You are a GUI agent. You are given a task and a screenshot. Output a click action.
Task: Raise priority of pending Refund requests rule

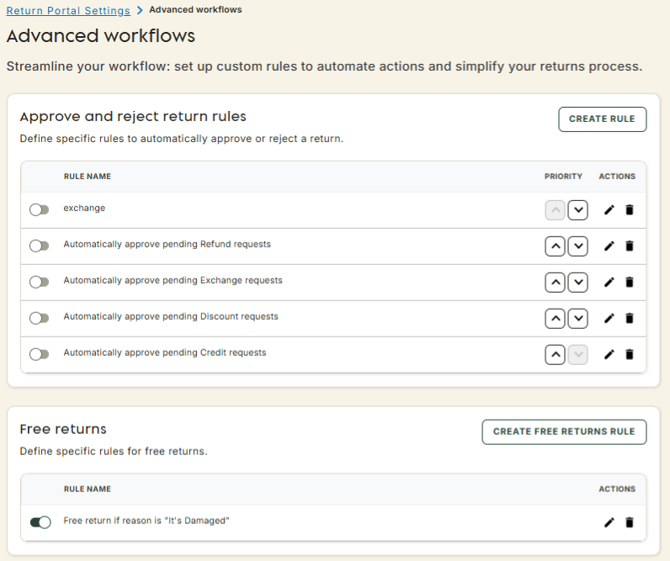click(x=555, y=246)
